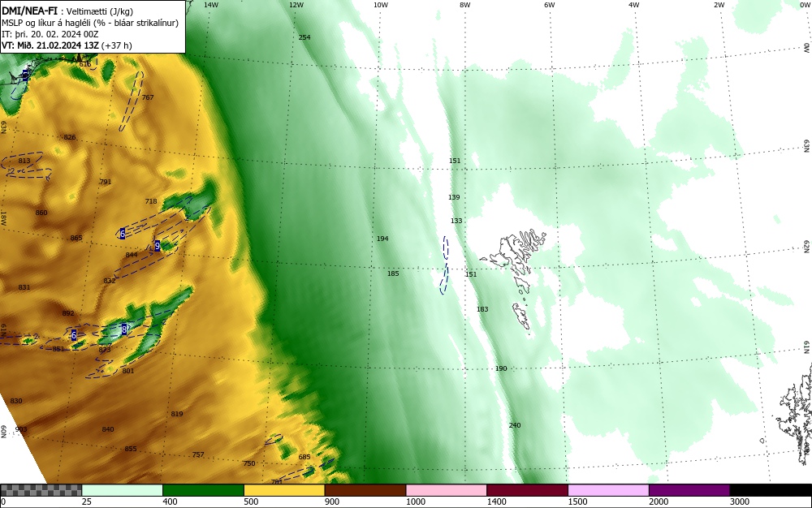Select the light mint 25–400 legend swatch
The height and width of the screenshot is (508, 812).
(123, 490)
